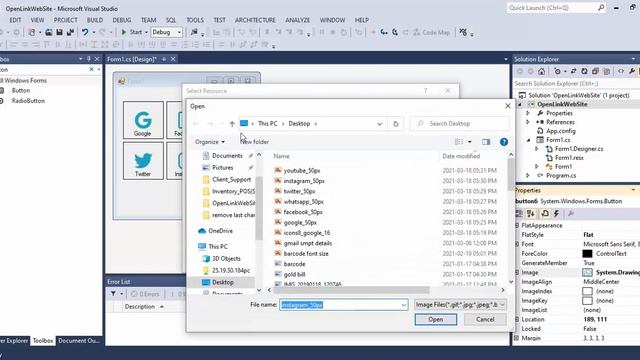640x360 pixels.
Task: Click the change view icon in Open dialog
Action: pyautogui.click(x=459, y=142)
